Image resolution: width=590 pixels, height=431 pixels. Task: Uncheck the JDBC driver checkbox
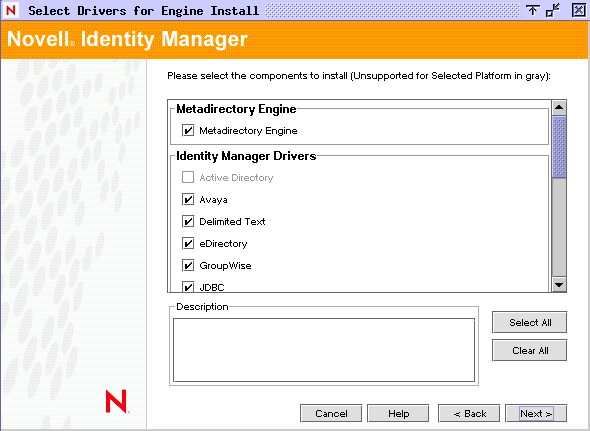[188, 287]
